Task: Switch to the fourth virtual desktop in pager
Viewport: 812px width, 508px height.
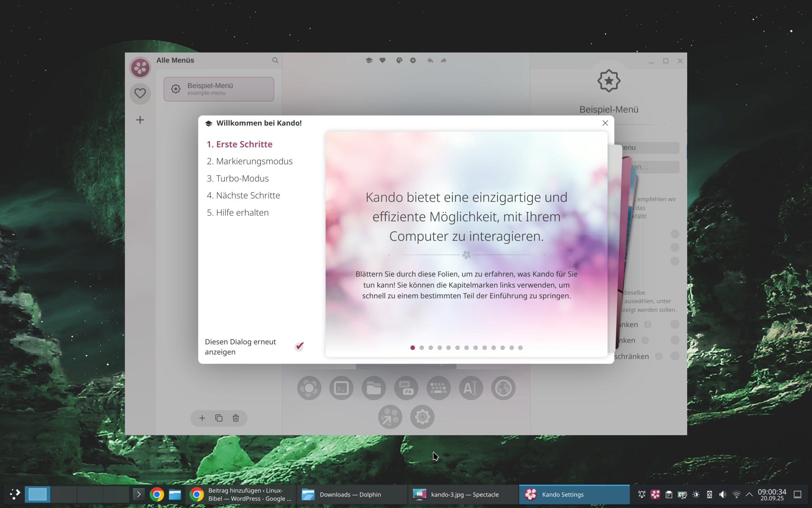Action: (116, 494)
